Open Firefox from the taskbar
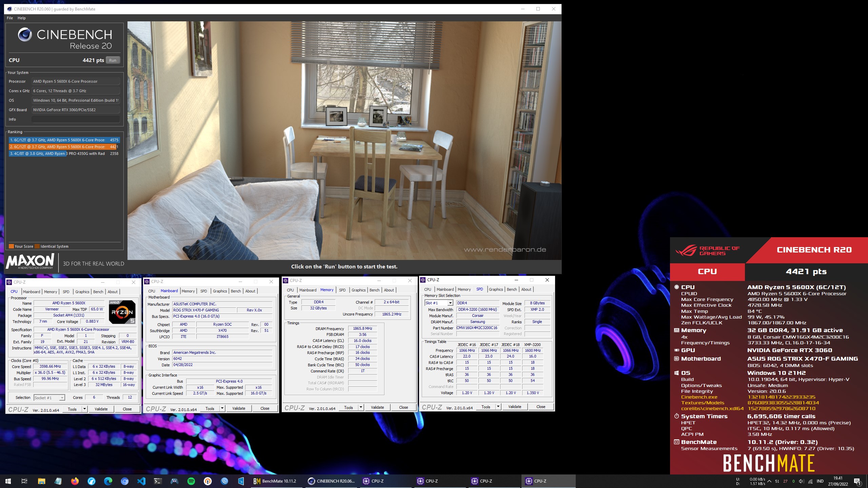This screenshot has width=868, height=488. (75, 481)
